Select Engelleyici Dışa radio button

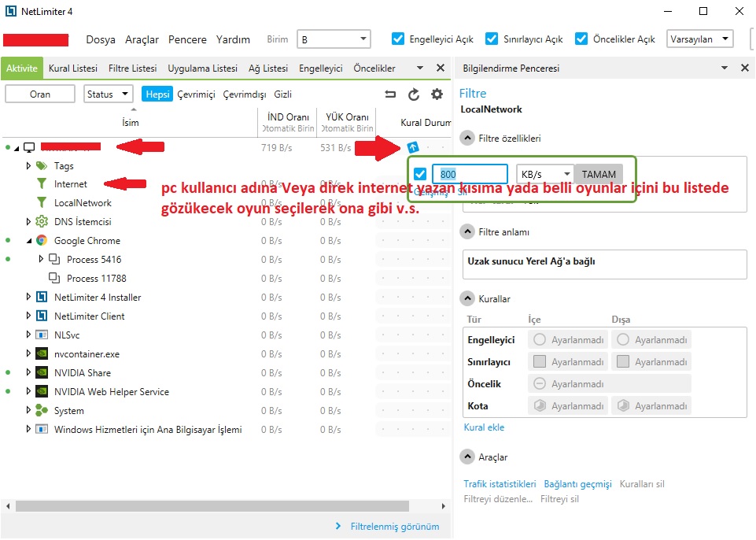623,340
